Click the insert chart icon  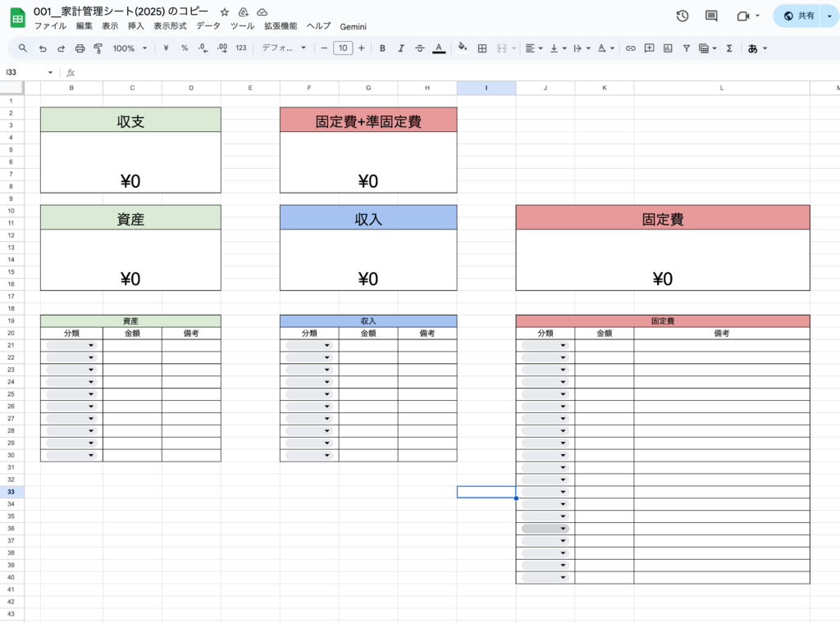tap(668, 48)
